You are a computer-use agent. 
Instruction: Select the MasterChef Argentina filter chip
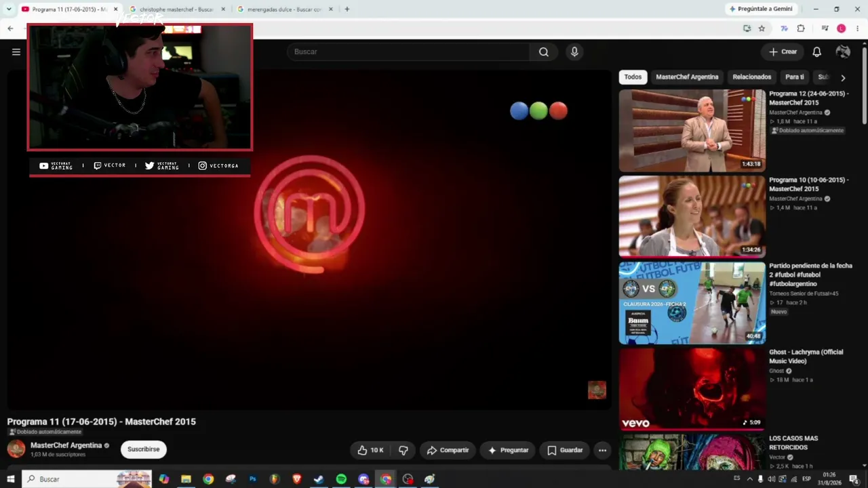pos(687,77)
